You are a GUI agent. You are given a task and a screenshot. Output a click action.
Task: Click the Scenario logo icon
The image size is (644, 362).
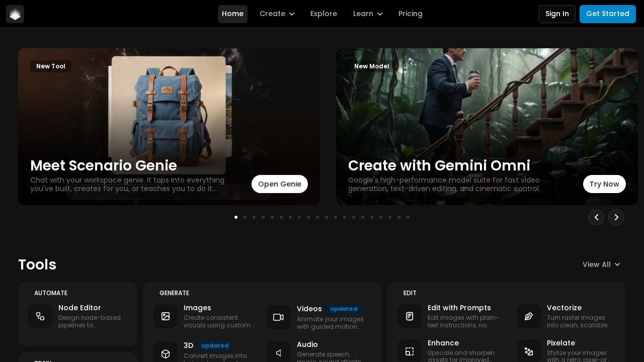point(15,14)
